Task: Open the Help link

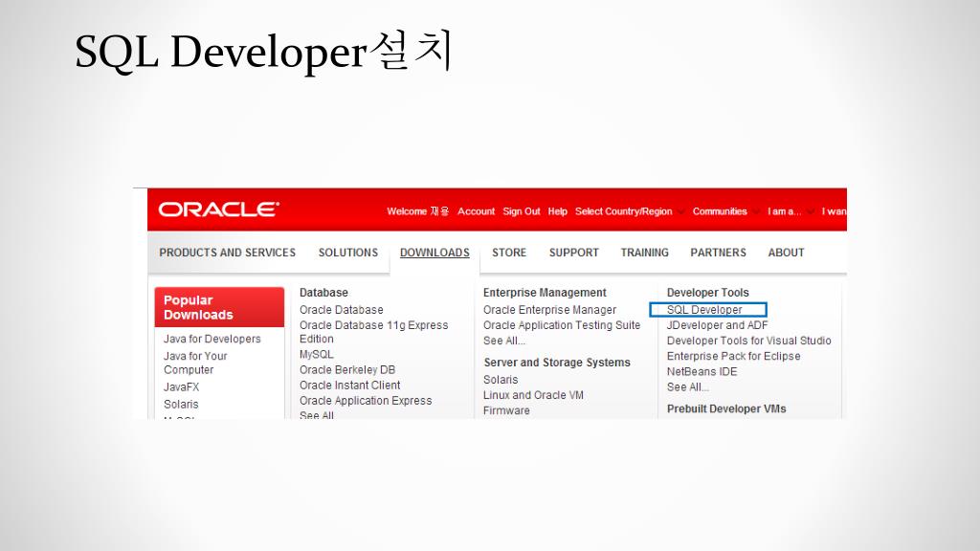Action: tap(558, 211)
